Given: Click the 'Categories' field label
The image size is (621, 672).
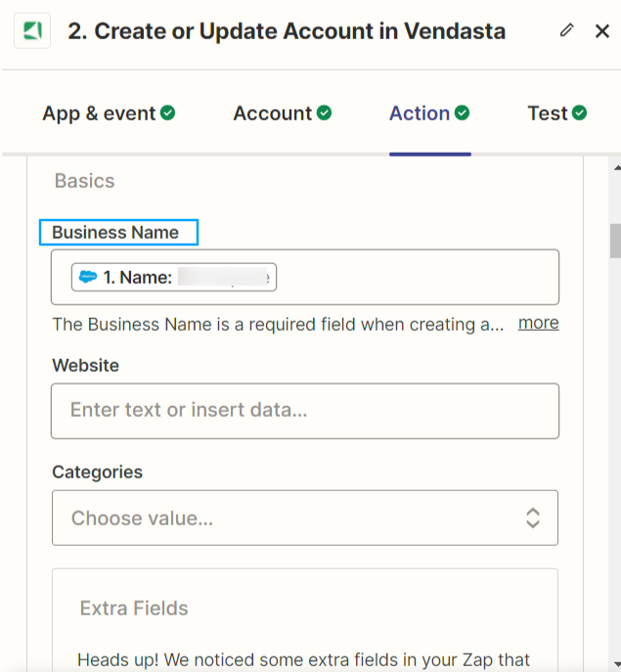Looking at the screenshot, I should pyautogui.click(x=97, y=472).
